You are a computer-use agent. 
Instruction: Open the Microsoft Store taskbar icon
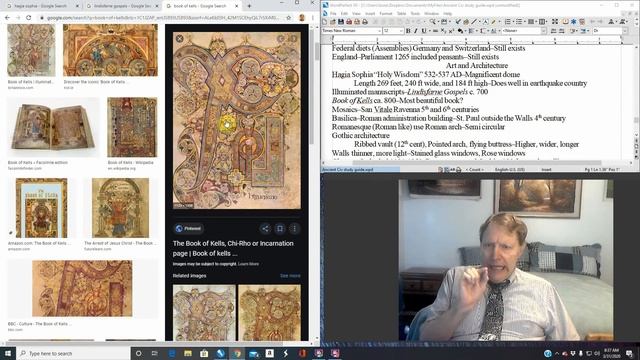(x=204, y=353)
